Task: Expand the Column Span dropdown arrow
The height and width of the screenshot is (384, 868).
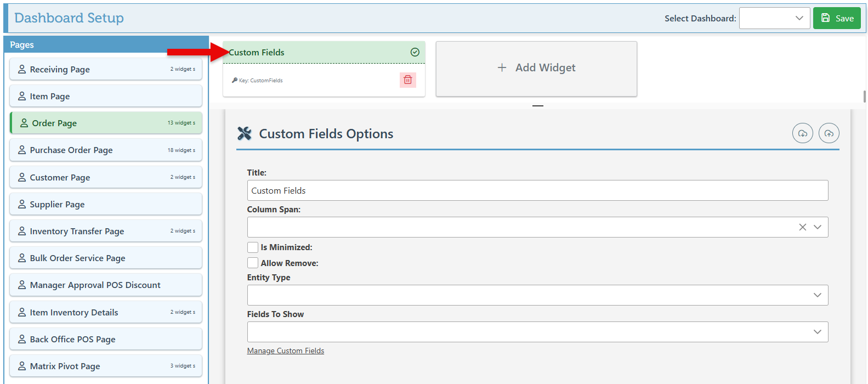Action: pyautogui.click(x=817, y=227)
